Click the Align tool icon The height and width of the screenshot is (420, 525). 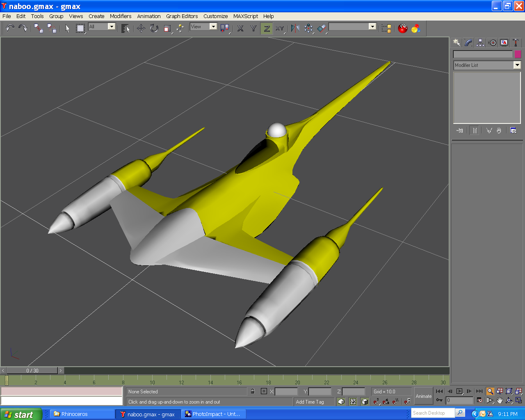322,28
